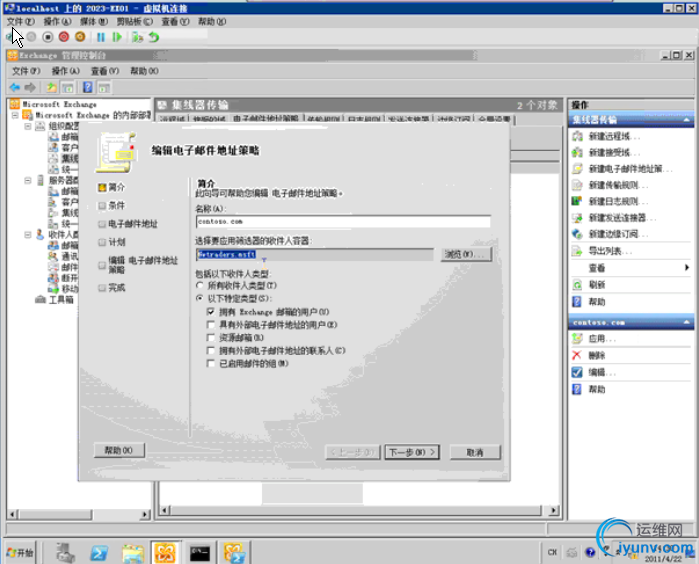
Task: Collapse the organization configuration tree node
Action: [28, 126]
